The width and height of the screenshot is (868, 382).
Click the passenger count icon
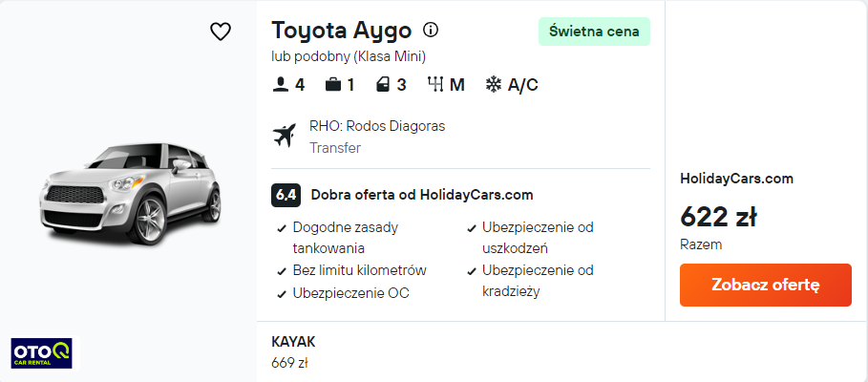click(281, 85)
